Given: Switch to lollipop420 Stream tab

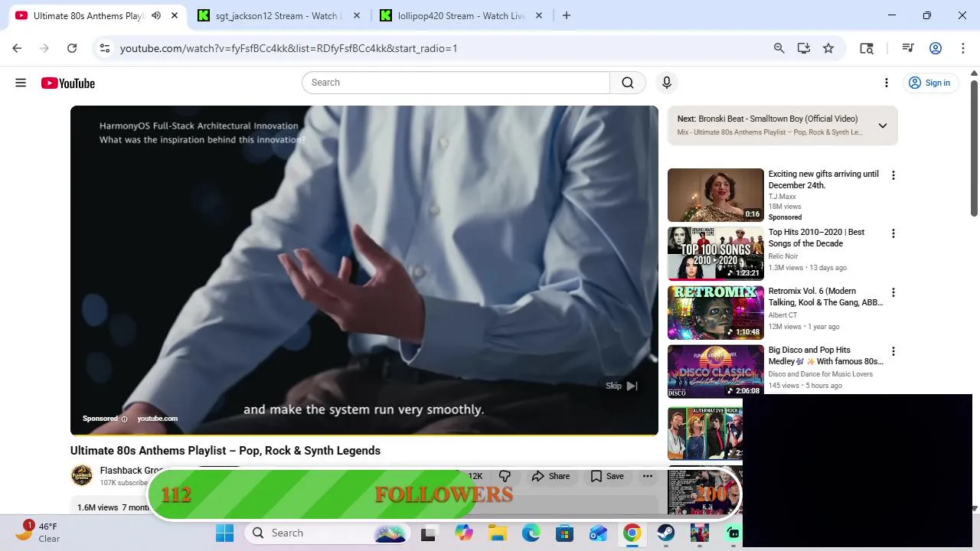Looking at the screenshot, I should pyautogui.click(x=461, y=15).
